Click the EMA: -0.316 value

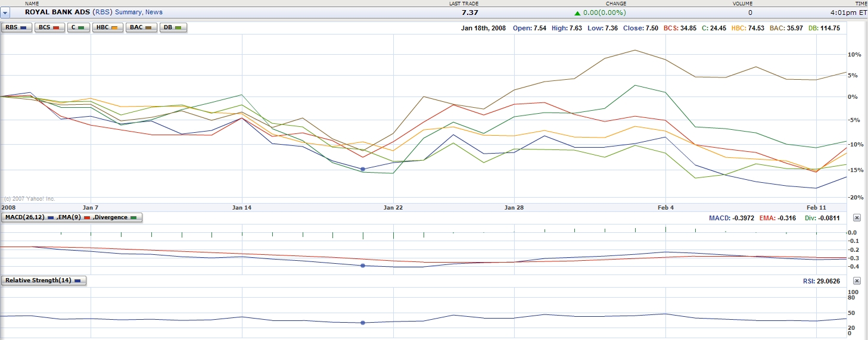(x=777, y=218)
